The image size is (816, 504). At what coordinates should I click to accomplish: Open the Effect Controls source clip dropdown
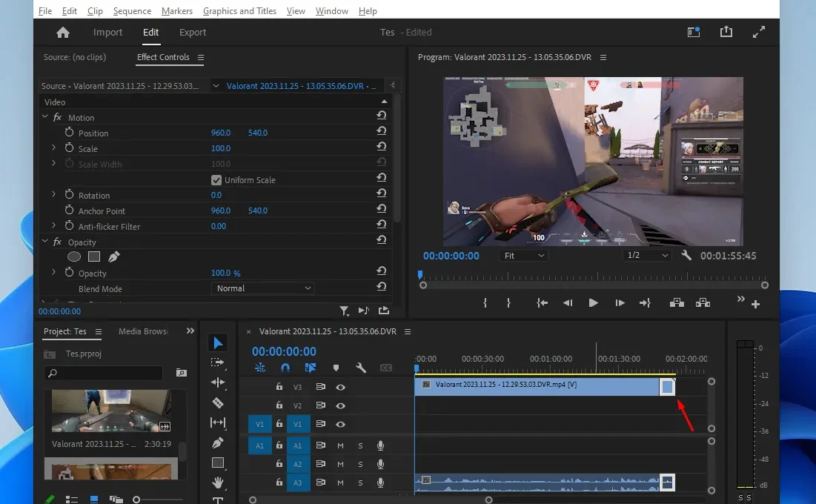tap(216, 86)
